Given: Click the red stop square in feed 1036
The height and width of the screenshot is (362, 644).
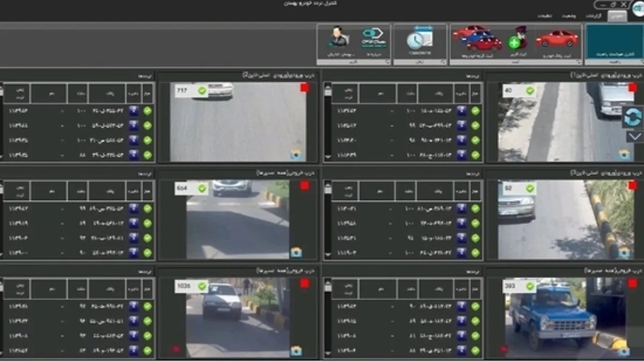Looking at the screenshot, I should tap(305, 284).
